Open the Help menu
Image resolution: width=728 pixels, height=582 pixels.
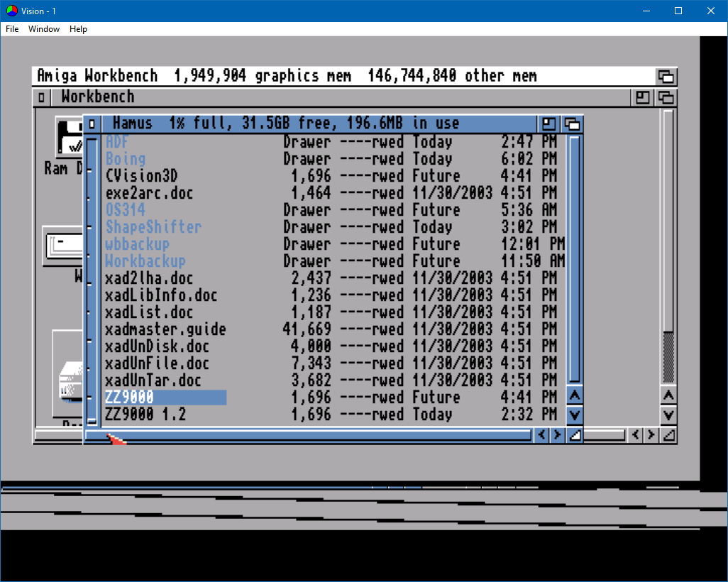click(x=78, y=29)
